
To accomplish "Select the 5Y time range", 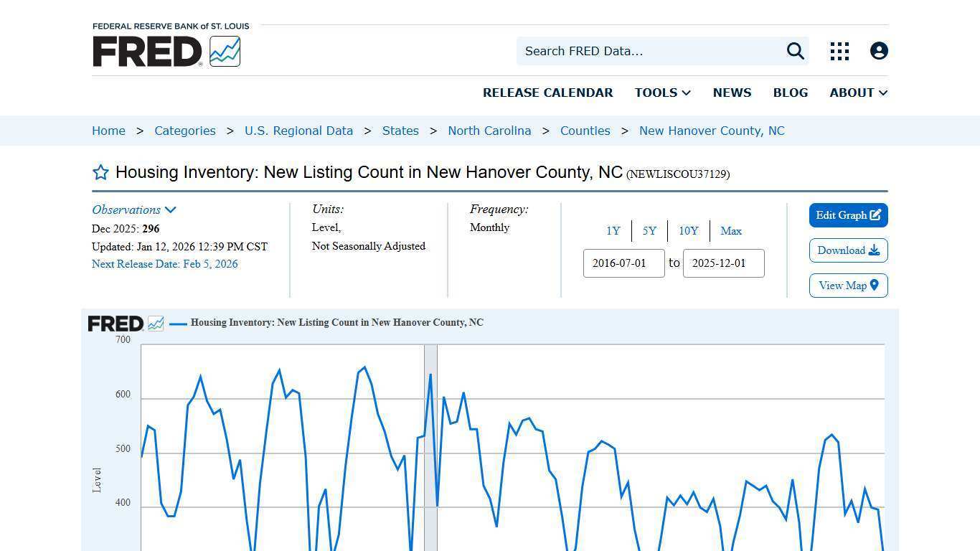I will point(649,230).
